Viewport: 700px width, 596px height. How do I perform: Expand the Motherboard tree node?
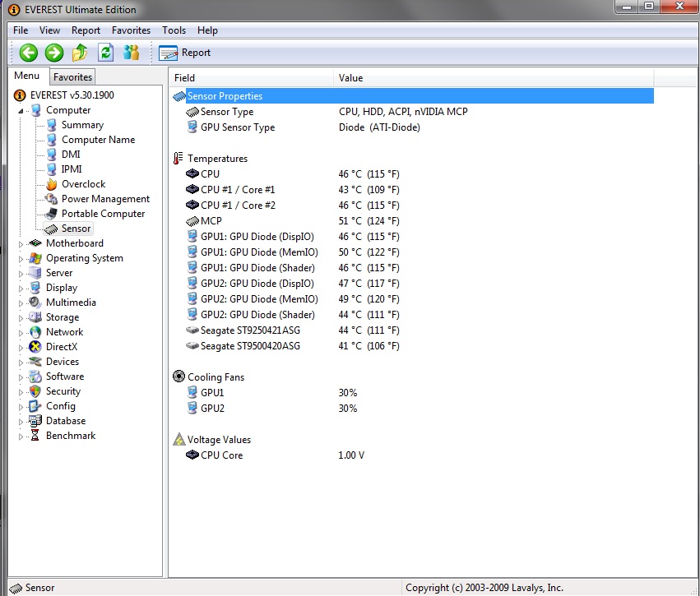21,244
